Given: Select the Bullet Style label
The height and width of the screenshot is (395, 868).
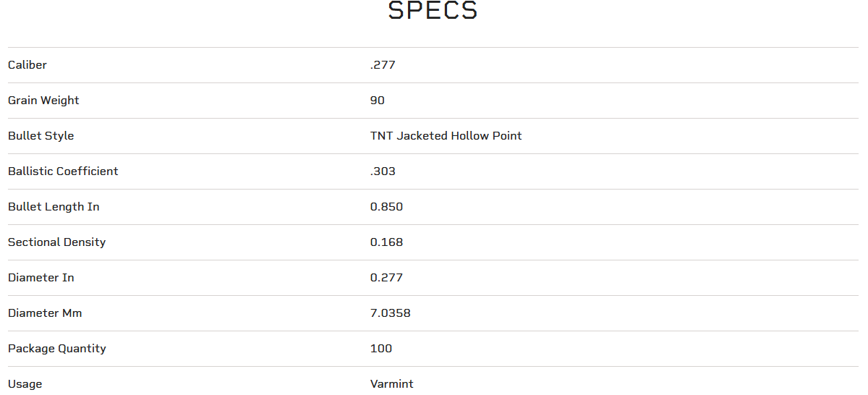Looking at the screenshot, I should pyautogui.click(x=41, y=136).
